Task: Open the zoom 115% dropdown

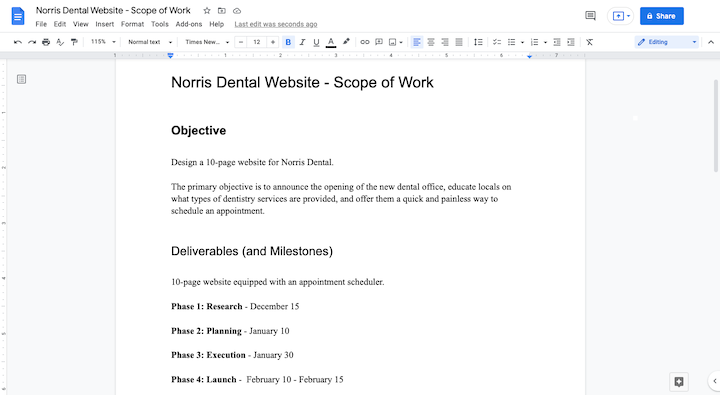Action: (103, 42)
